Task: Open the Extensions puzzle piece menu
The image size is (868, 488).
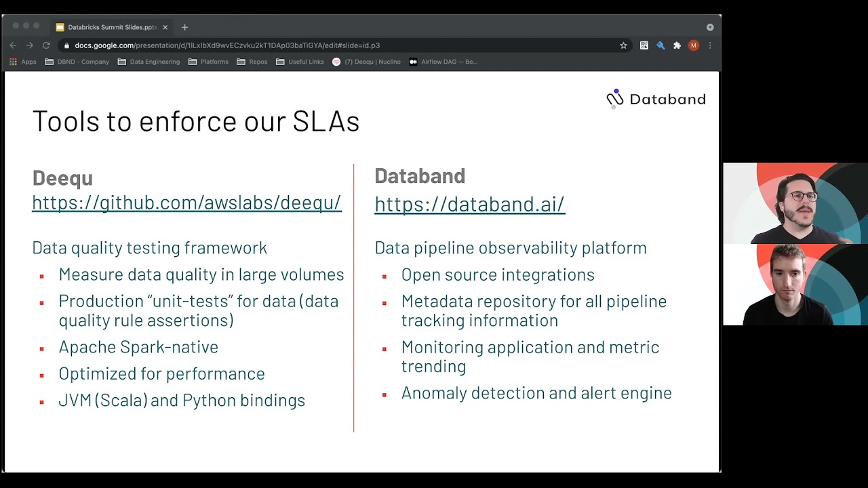Action: [x=677, y=45]
